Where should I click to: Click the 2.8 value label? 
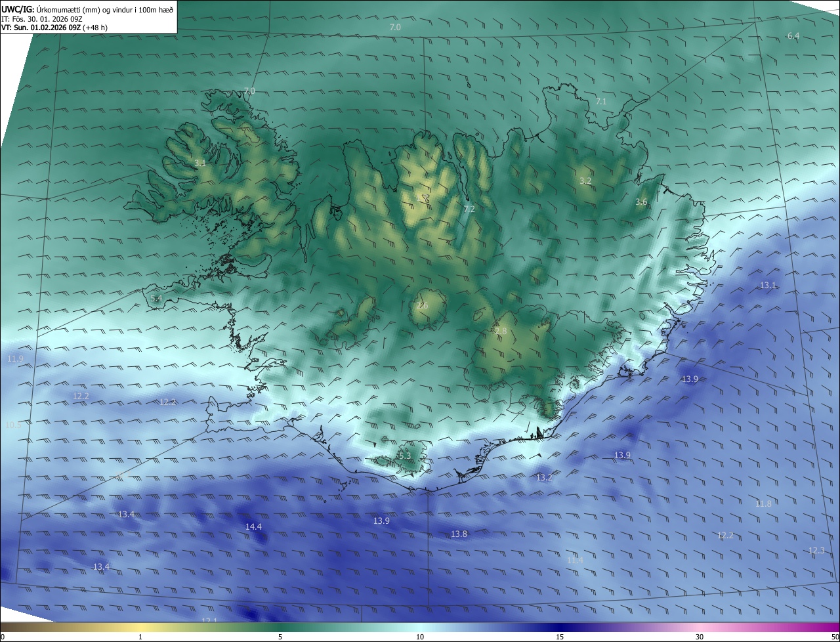click(x=501, y=332)
